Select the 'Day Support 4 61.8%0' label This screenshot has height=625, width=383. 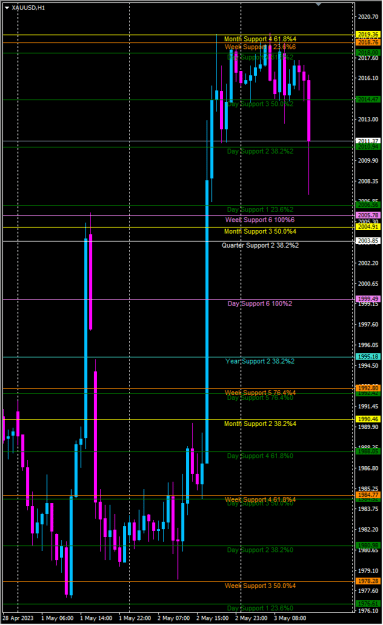(x=260, y=456)
